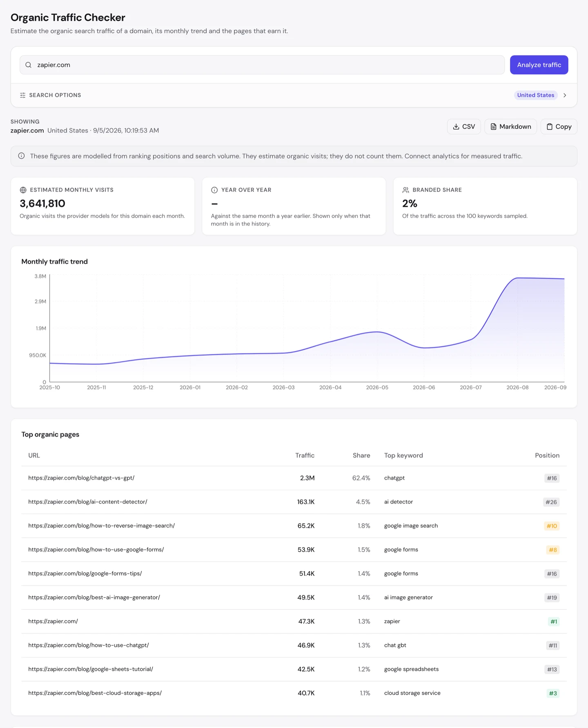Click the 2% branded share figure
Viewport: 588px width, 728px height.
410,203
